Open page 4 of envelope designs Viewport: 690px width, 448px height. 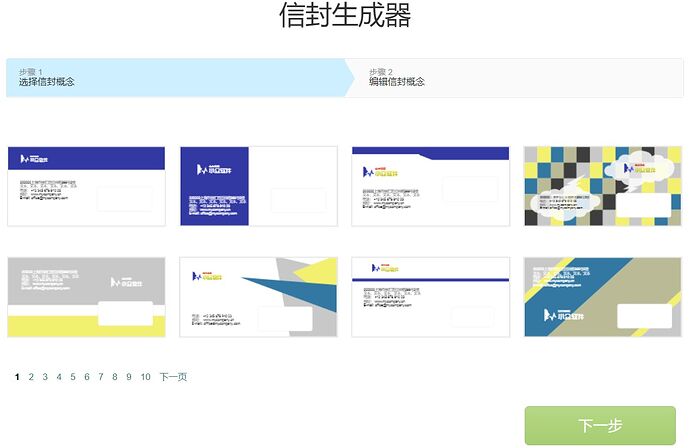(x=59, y=377)
